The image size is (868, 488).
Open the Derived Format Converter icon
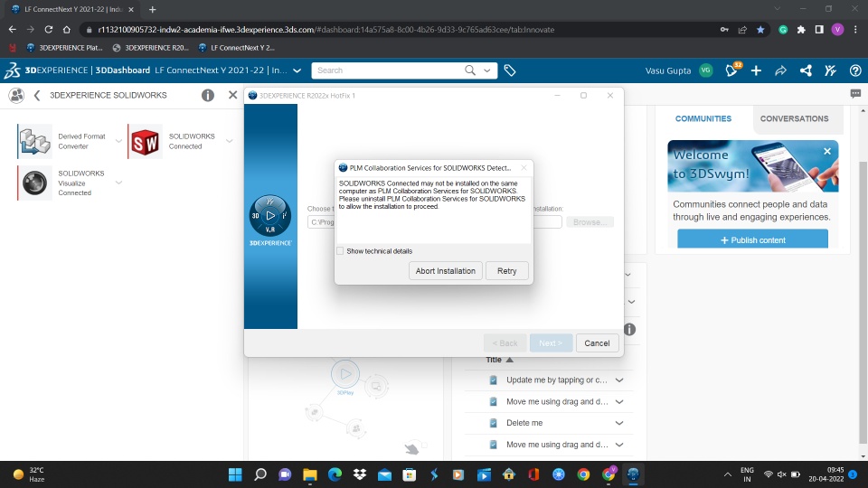[x=34, y=142]
